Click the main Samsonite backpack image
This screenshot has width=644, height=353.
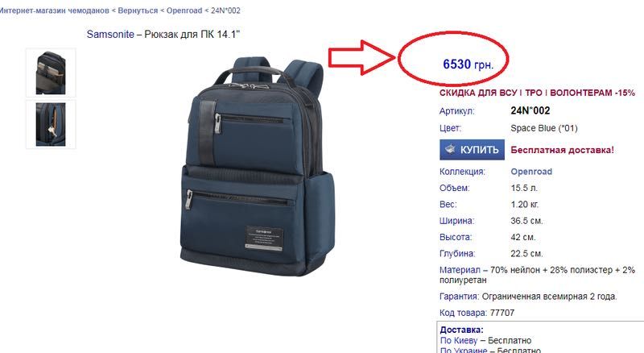click(x=258, y=166)
